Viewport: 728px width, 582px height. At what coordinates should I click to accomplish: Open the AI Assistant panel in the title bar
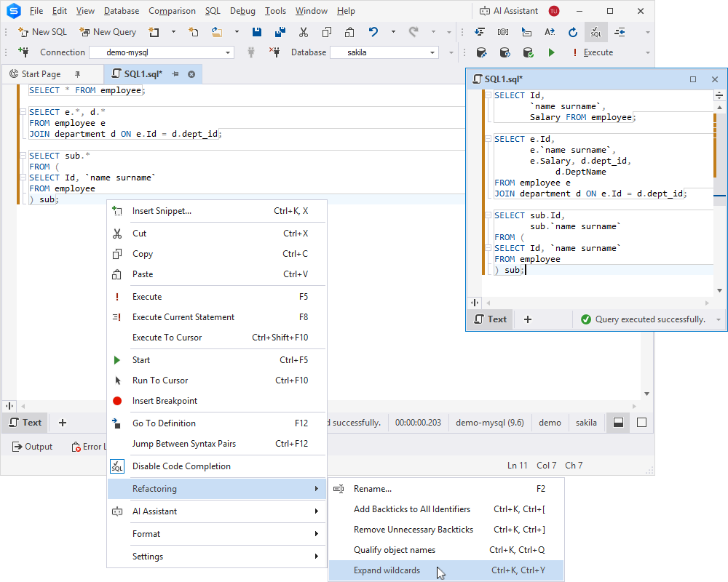coord(508,11)
